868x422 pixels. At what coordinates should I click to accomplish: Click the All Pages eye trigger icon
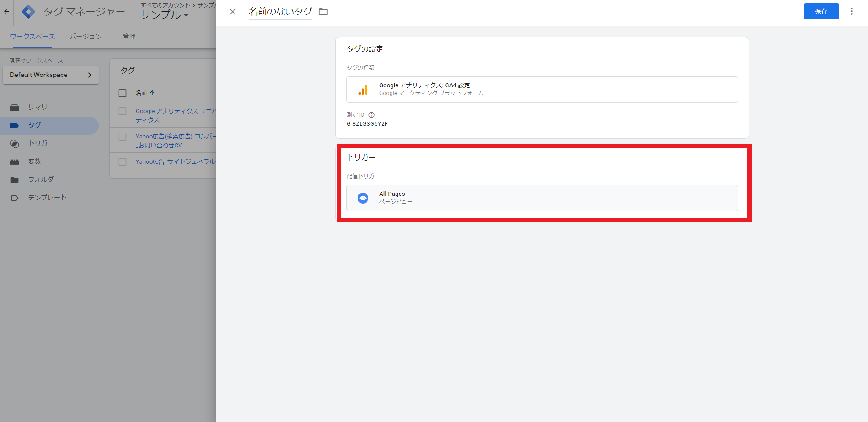[363, 198]
